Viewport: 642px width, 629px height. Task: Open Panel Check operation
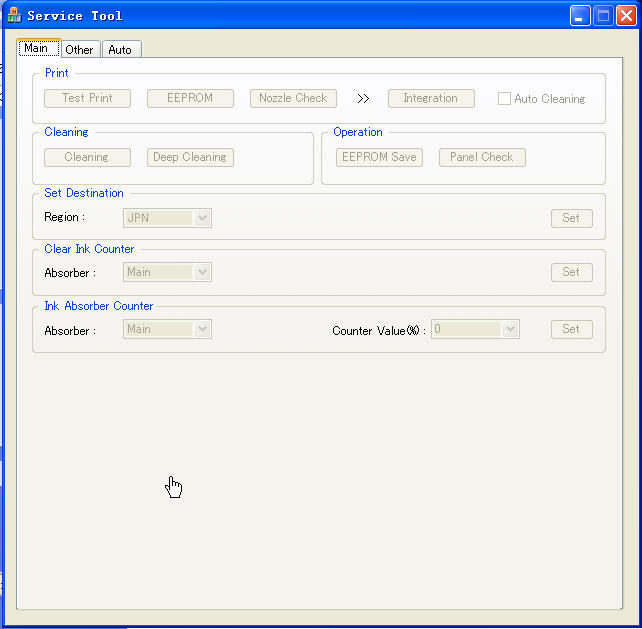pos(482,157)
